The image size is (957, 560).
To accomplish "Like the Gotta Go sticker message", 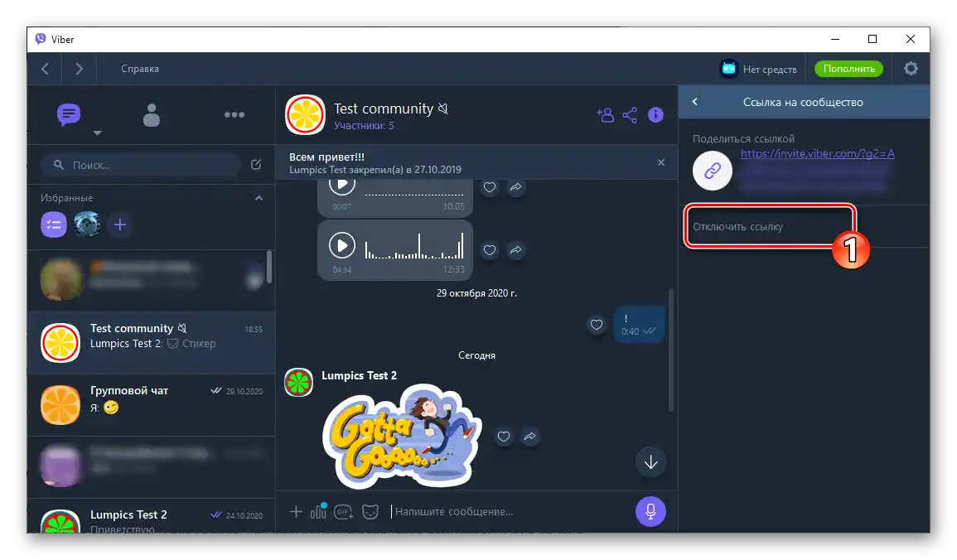I will pos(504,437).
